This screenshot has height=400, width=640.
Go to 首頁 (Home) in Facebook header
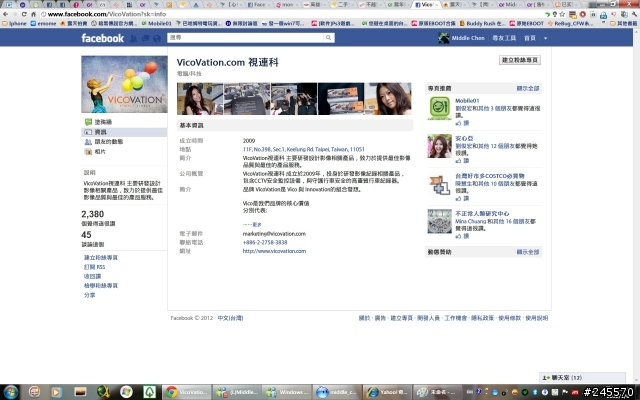tap(529, 38)
